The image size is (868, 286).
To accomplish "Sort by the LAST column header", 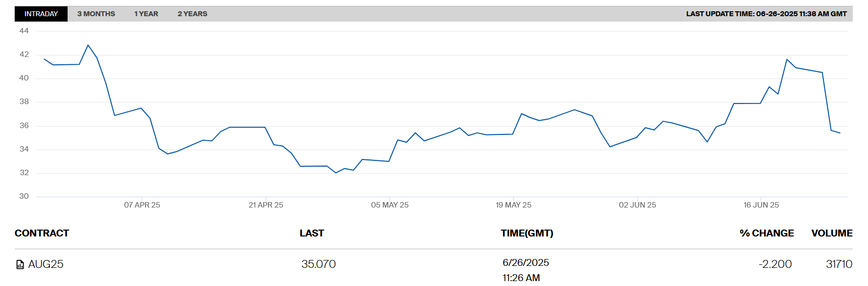I will [312, 233].
